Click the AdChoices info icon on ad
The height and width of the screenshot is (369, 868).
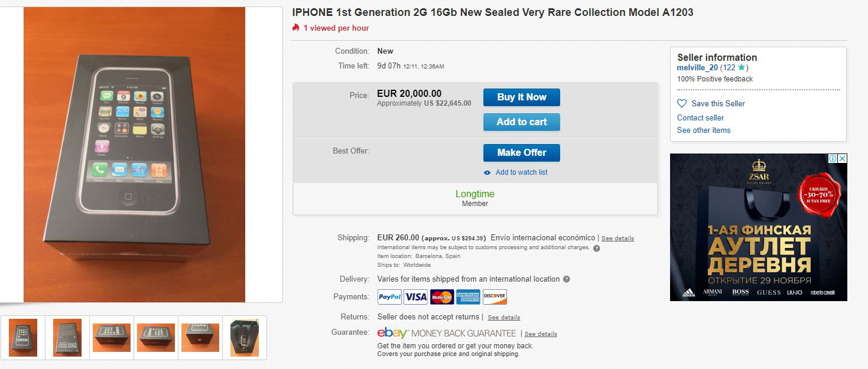833,158
